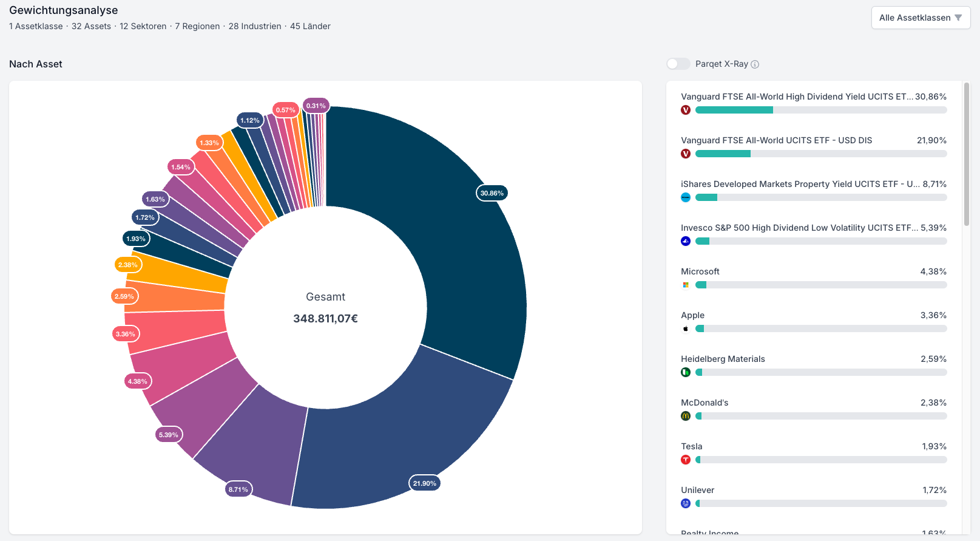Click the 4,38% value in Microsoft row
This screenshot has height=541, width=980.
click(x=933, y=271)
